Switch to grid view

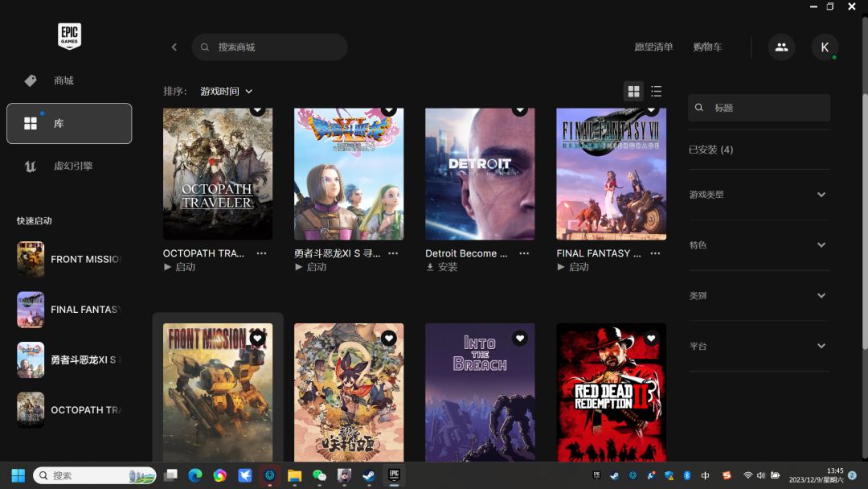pos(634,92)
